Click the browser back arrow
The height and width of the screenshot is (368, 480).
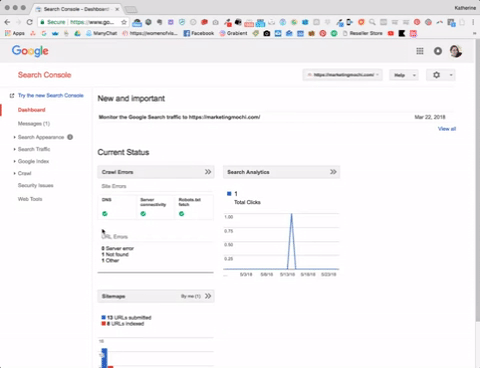(x=7, y=22)
